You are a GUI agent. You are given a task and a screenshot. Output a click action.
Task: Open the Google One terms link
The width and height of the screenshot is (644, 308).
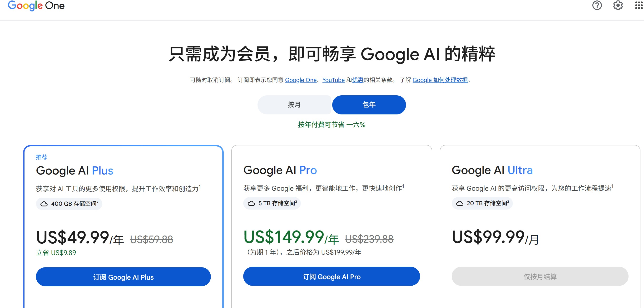301,80
